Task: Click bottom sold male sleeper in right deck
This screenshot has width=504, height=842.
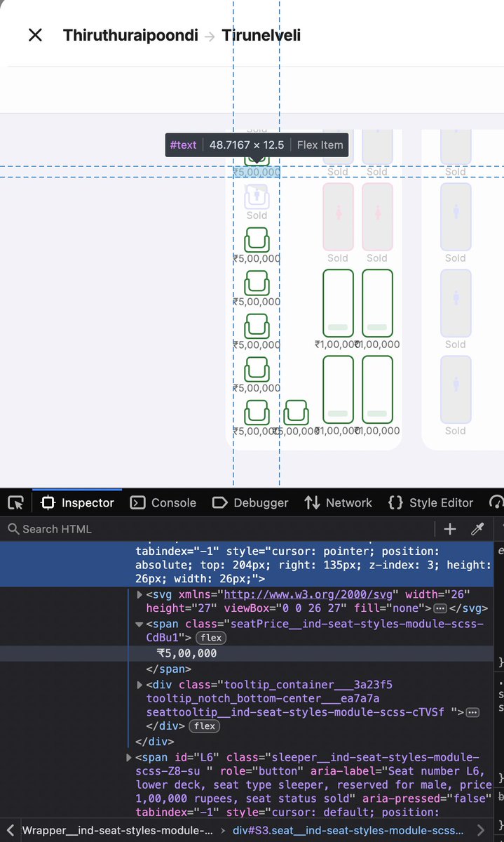Action: pyautogui.click(x=456, y=389)
